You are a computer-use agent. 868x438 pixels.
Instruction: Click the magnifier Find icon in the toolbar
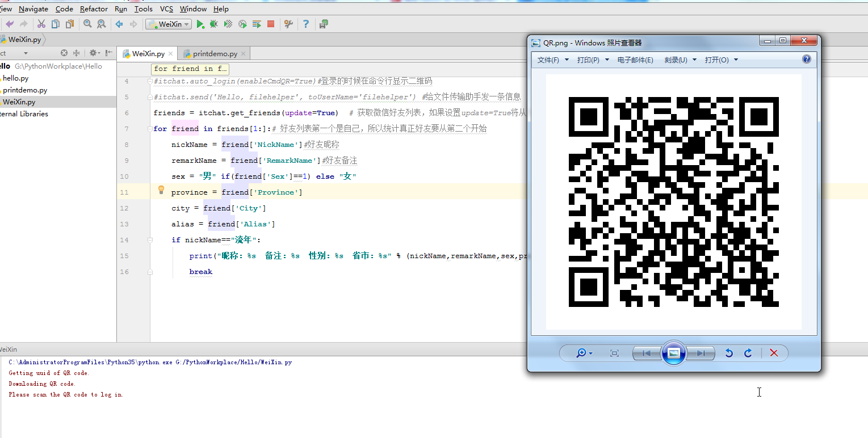click(x=87, y=24)
